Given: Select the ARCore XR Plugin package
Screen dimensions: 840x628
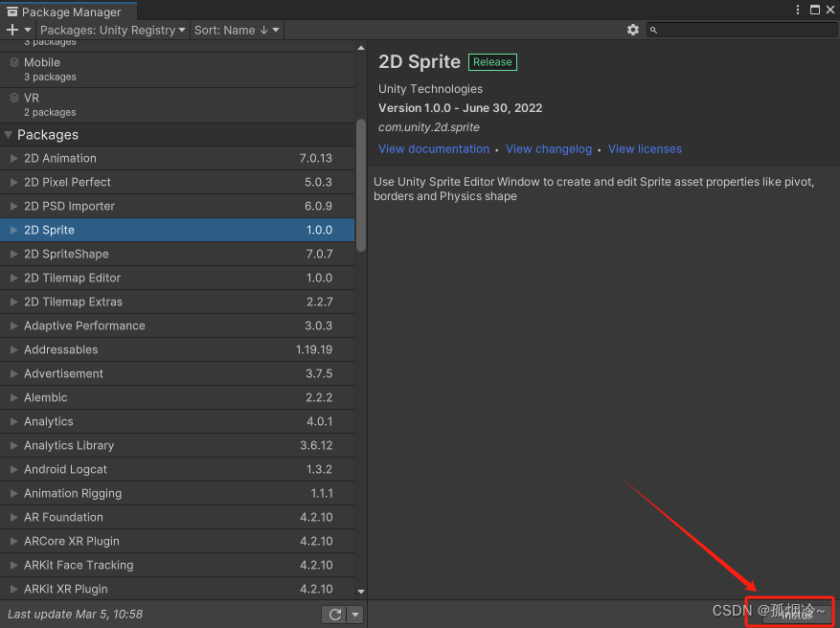Looking at the screenshot, I should (177, 541).
